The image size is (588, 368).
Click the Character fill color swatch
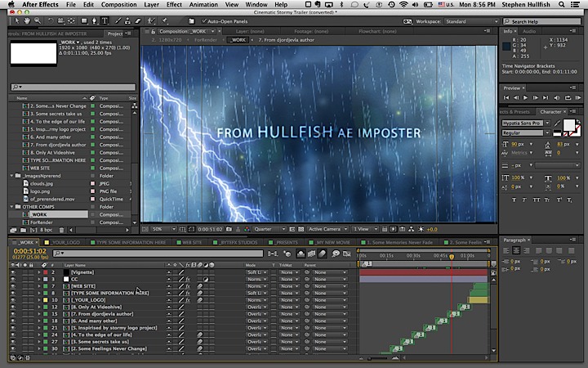569,125
